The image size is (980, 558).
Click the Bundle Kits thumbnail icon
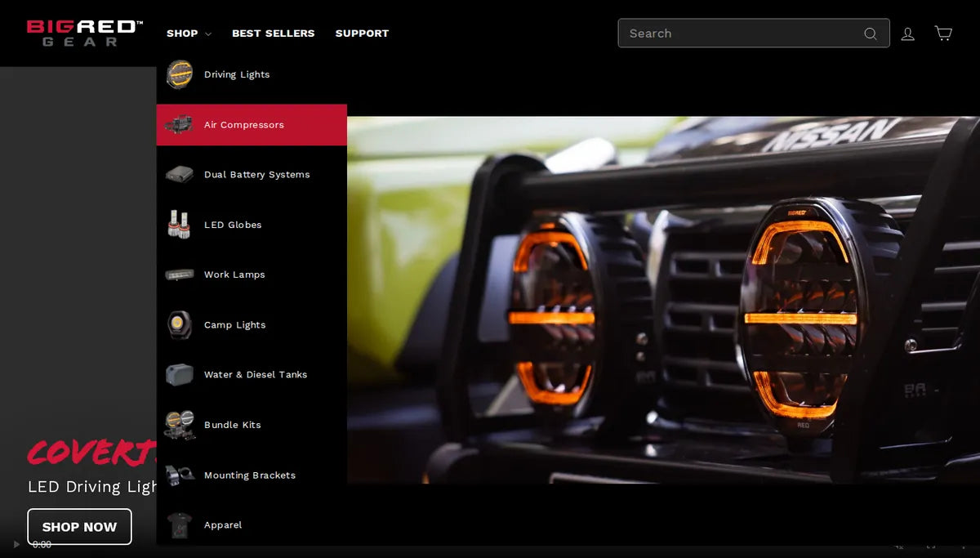tap(180, 425)
